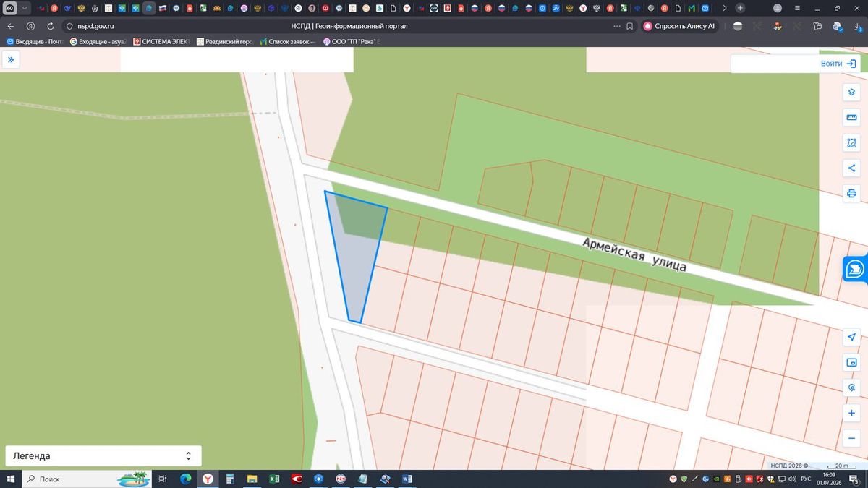The image size is (868, 488).
Task: Click the coordinate search target icon
Action: pos(851,388)
